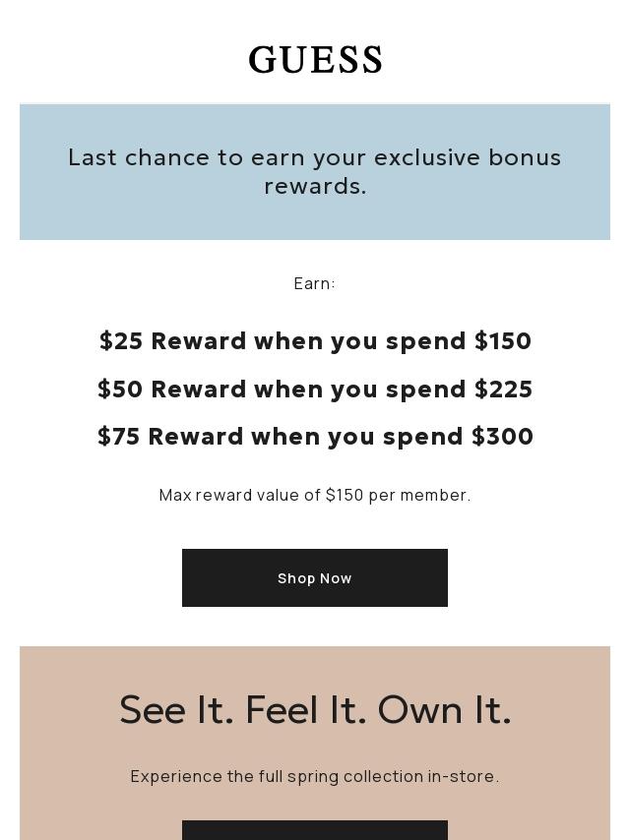
Task: Click the "Last chance to earn" banner text
Action: point(315,171)
